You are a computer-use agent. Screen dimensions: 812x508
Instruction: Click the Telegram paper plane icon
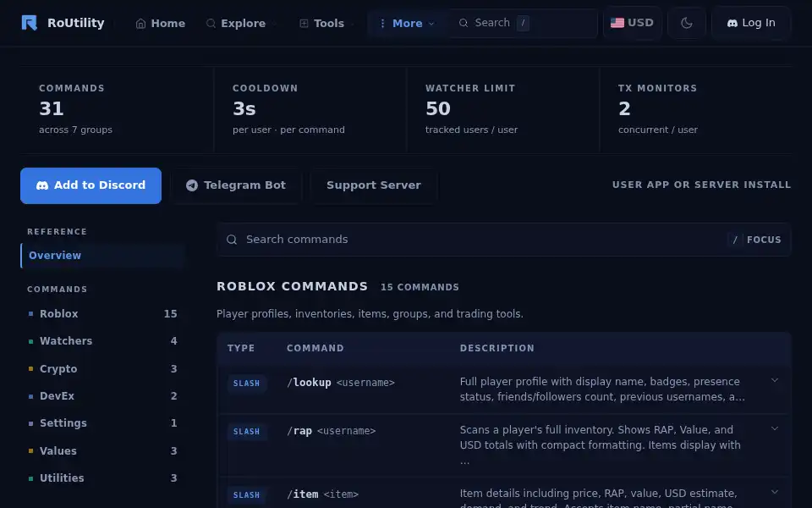[x=192, y=185]
